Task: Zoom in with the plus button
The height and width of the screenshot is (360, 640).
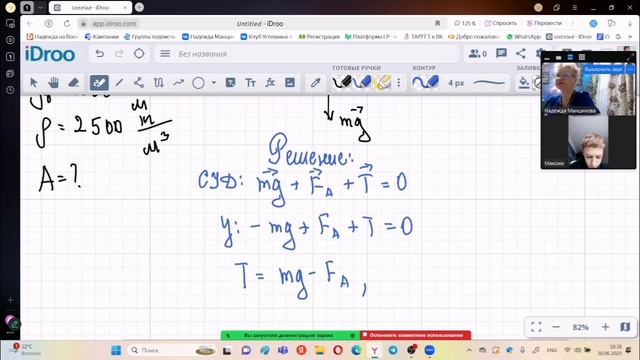Action: [x=605, y=327]
